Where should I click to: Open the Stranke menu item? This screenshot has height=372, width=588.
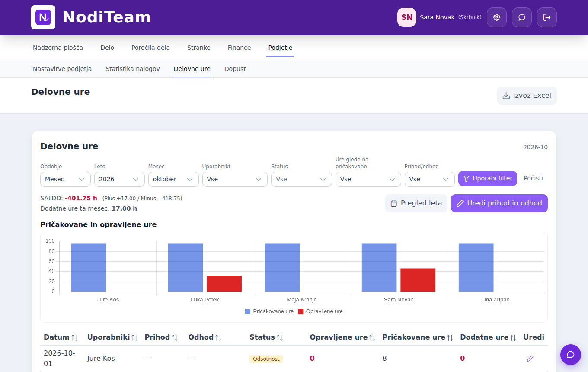[x=199, y=48]
